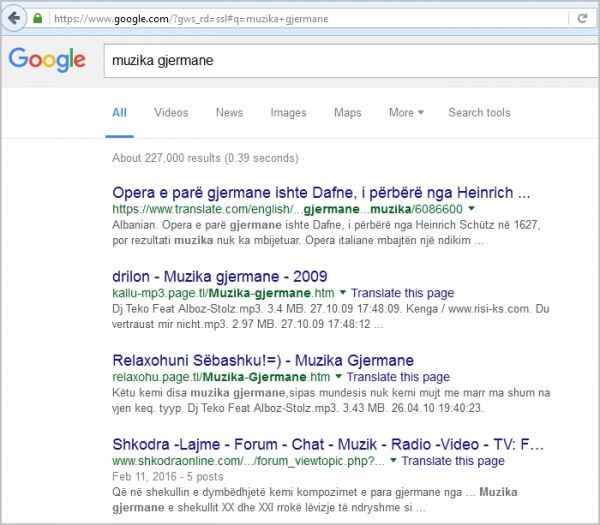Click snippet starting 'Dj Teko Feat Alboz-Stolz.mp3. 3.4 MB'
This screenshot has height=525, width=600.
(x=331, y=316)
